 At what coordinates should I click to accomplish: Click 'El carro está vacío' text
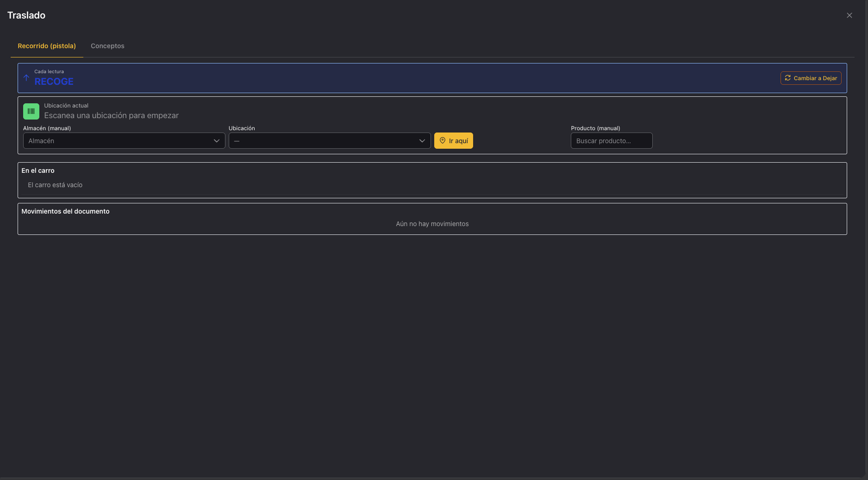pos(55,185)
